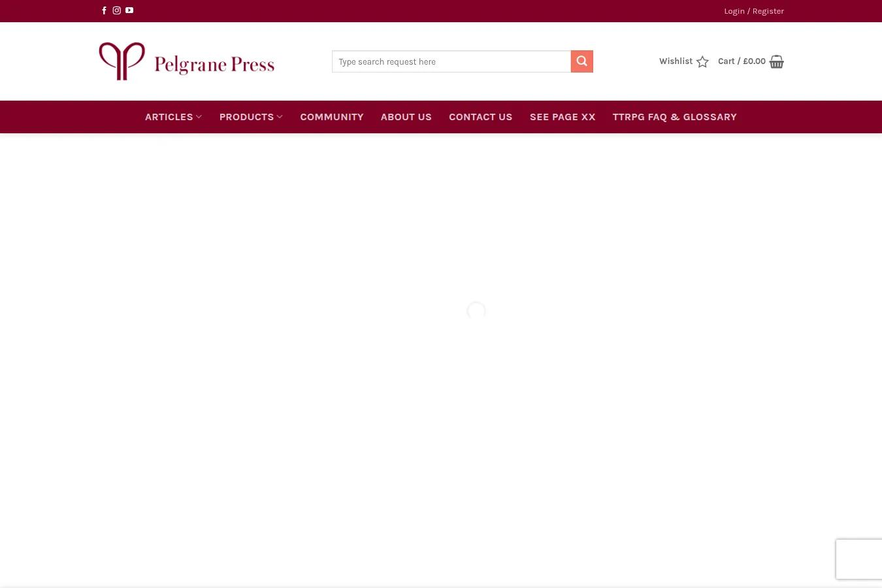Open the See Page XX link
Image resolution: width=882 pixels, height=588 pixels.
[563, 117]
